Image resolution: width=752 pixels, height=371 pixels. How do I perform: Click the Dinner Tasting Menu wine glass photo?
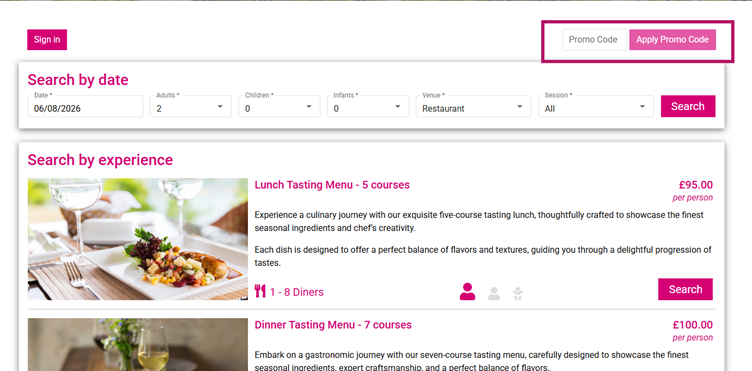138,345
